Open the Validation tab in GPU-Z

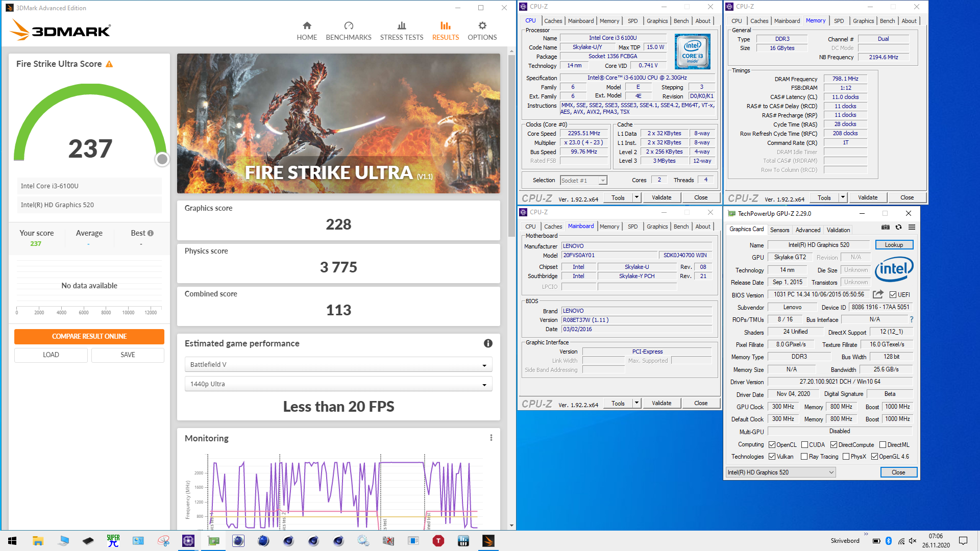[838, 230]
